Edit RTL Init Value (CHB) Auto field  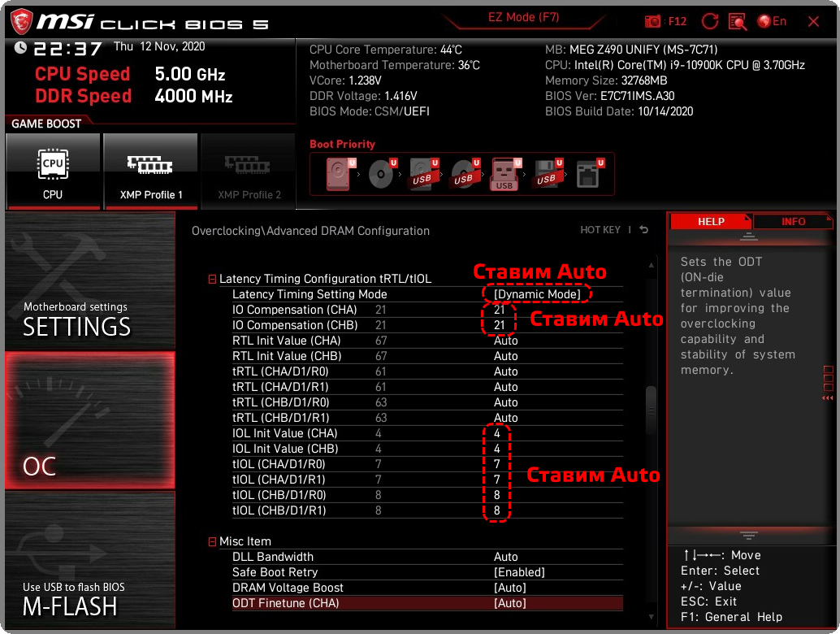pos(506,356)
